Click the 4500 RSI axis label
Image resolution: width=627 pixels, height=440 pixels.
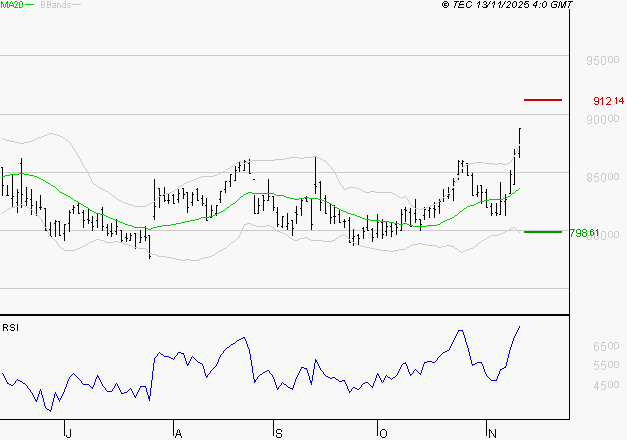[x=606, y=385]
